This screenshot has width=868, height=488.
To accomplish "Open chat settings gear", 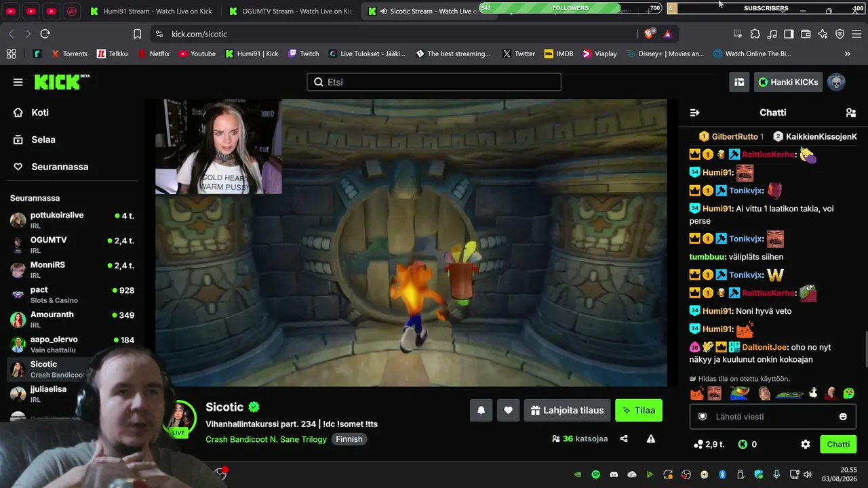I will click(x=806, y=445).
